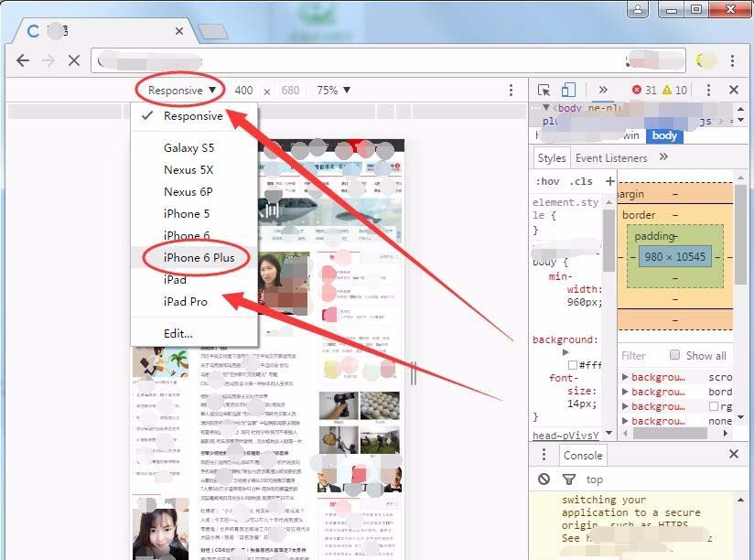Add new style rule plus icon
This screenshot has height=560, width=754.
pos(609,181)
